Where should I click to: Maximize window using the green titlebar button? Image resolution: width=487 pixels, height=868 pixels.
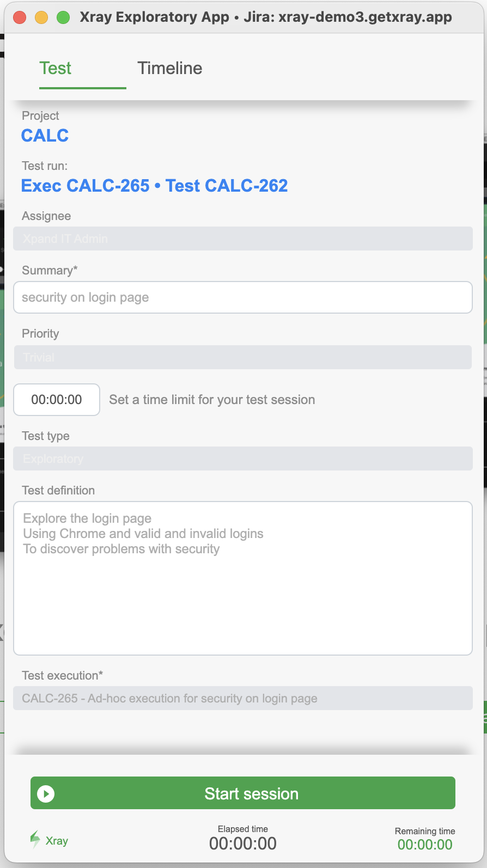(x=63, y=17)
